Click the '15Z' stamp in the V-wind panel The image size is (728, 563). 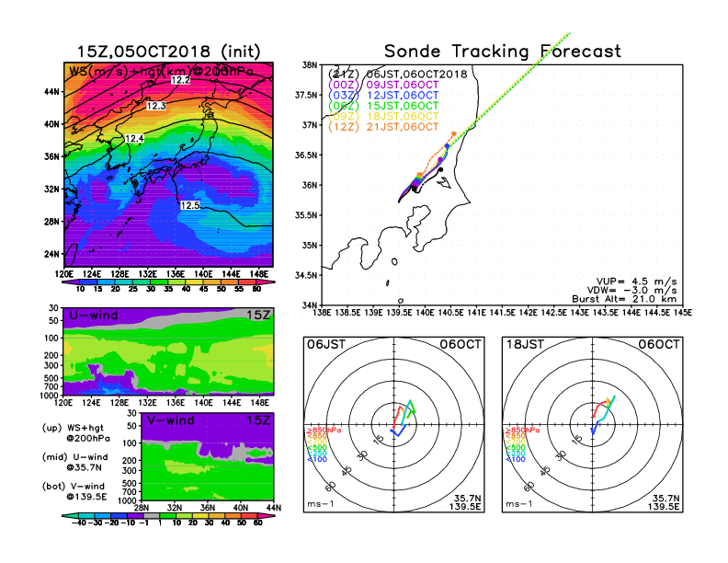point(257,420)
